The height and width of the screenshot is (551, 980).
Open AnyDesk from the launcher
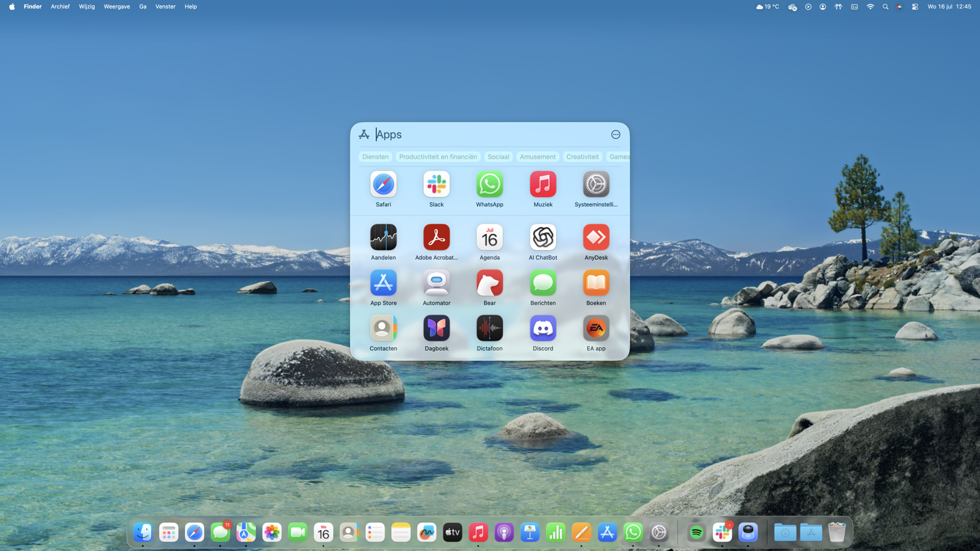tap(596, 238)
